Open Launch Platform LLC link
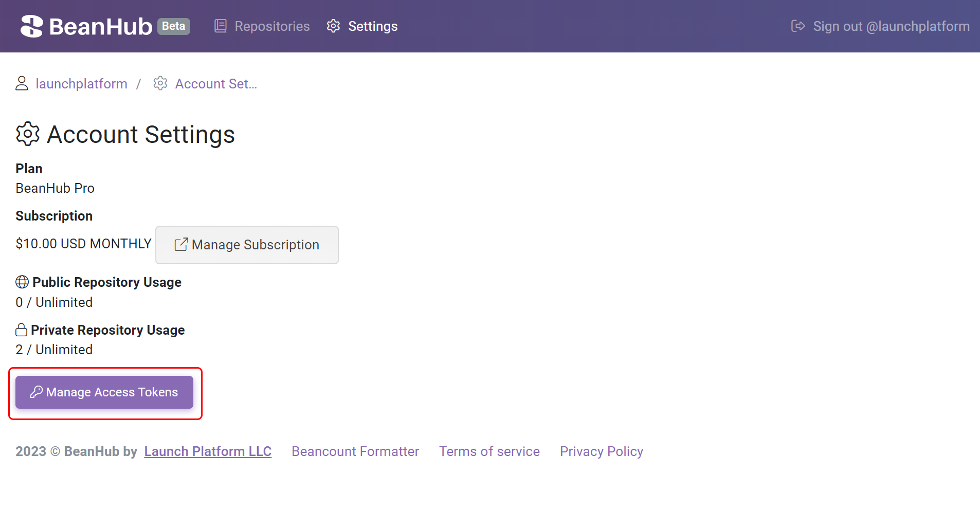Viewport: 980px width, 510px height. tap(208, 451)
